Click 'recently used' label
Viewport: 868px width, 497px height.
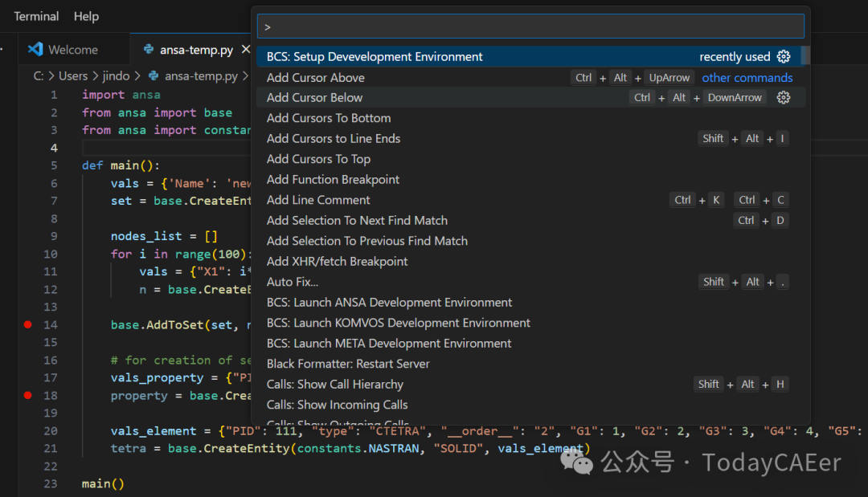[x=735, y=56]
